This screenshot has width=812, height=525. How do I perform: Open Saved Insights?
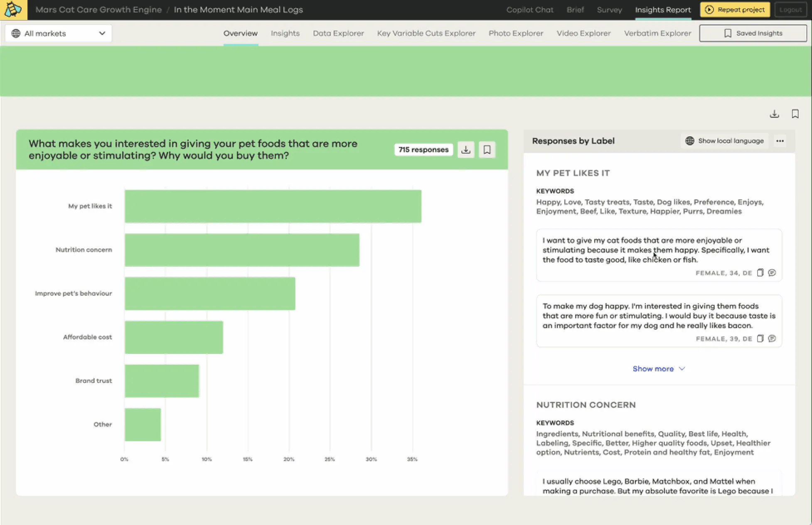click(x=753, y=33)
